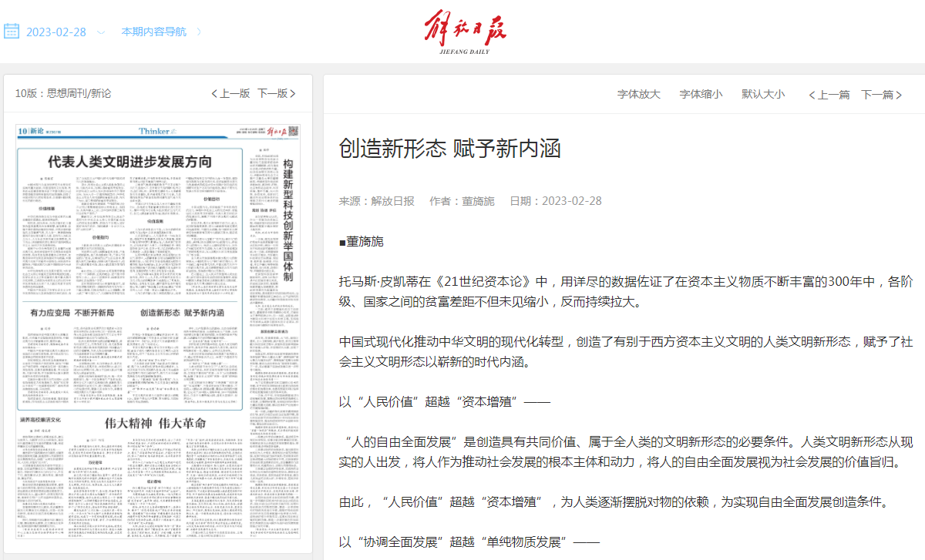
Task: Increase text size with 字体放大
Action: pyautogui.click(x=638, y=94)
